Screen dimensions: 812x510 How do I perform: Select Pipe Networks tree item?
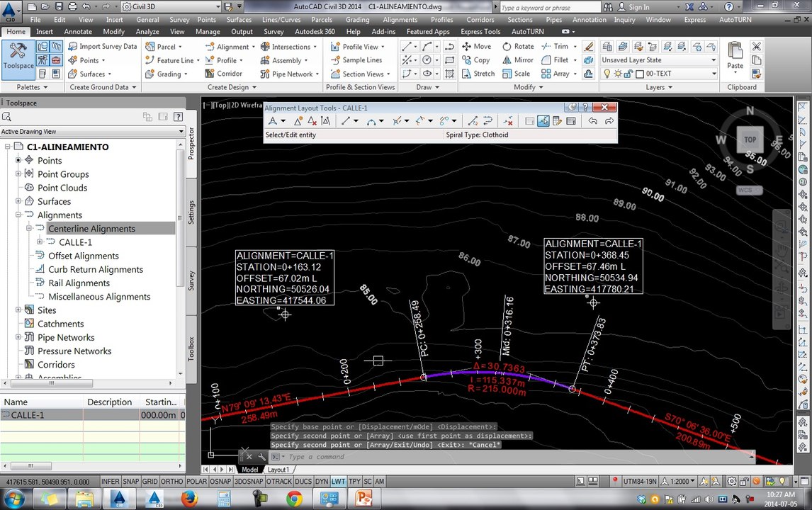tap(66, 337)
